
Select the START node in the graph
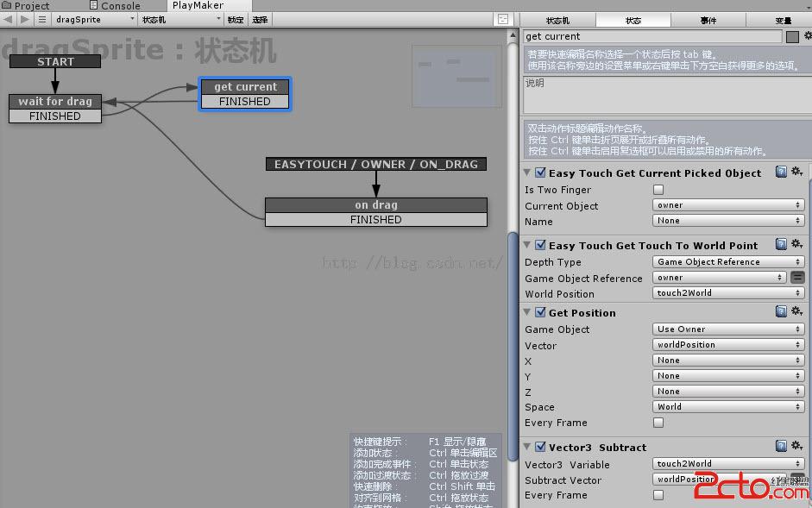(x=55, y=61)
